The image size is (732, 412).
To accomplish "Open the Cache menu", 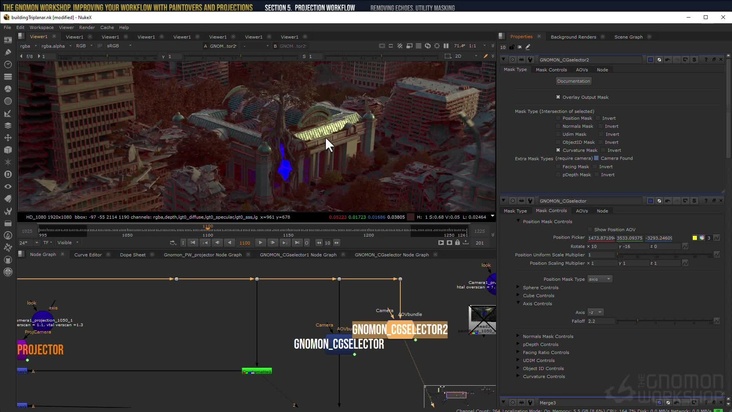I will point(107,28).
